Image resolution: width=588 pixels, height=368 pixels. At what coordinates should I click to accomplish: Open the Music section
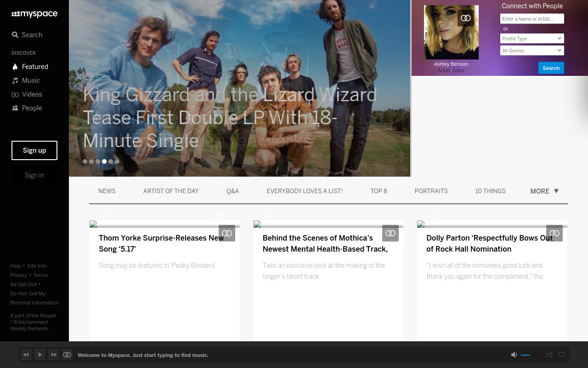26,80
